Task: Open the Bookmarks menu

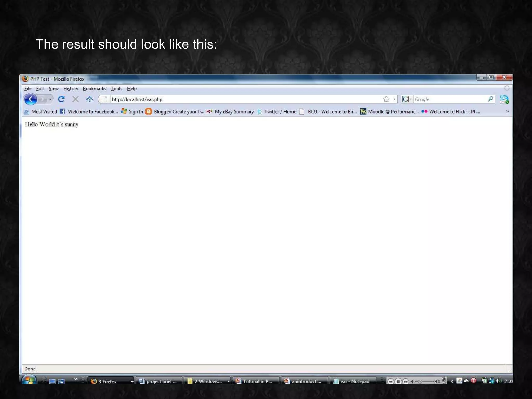Action: [94, 89]
